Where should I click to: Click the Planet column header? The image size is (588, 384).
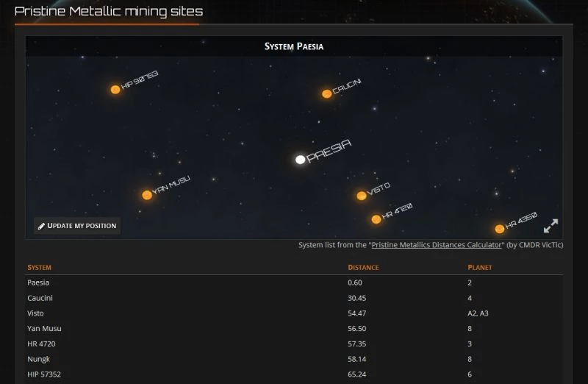479,268
